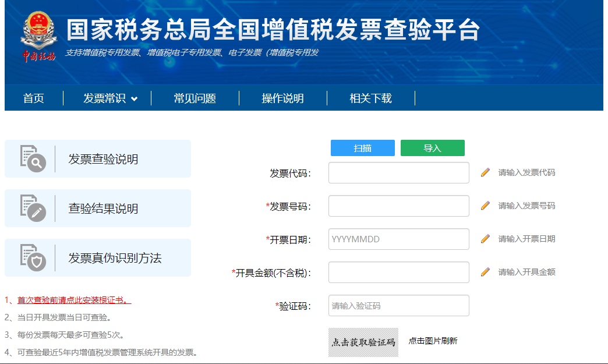This screenshot has height=364, width=608.
Task: Go to 首页 in navigation bar
Action: tap(33, 98)
